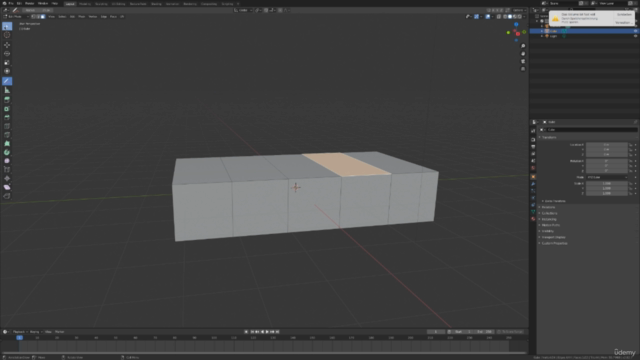
Task: Open the Render menu
Action: pyautogui.click(x=29, y=3)
